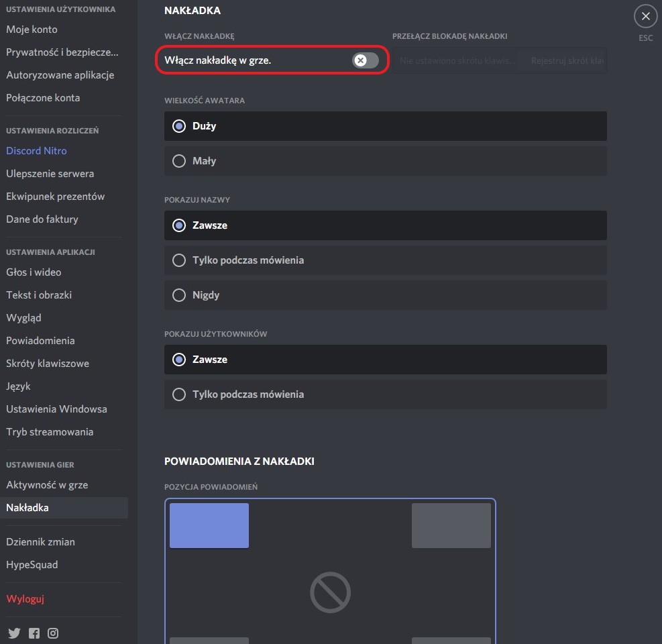
Task: Select 'Mały' avatar size radio
Action: pos(385,161)
